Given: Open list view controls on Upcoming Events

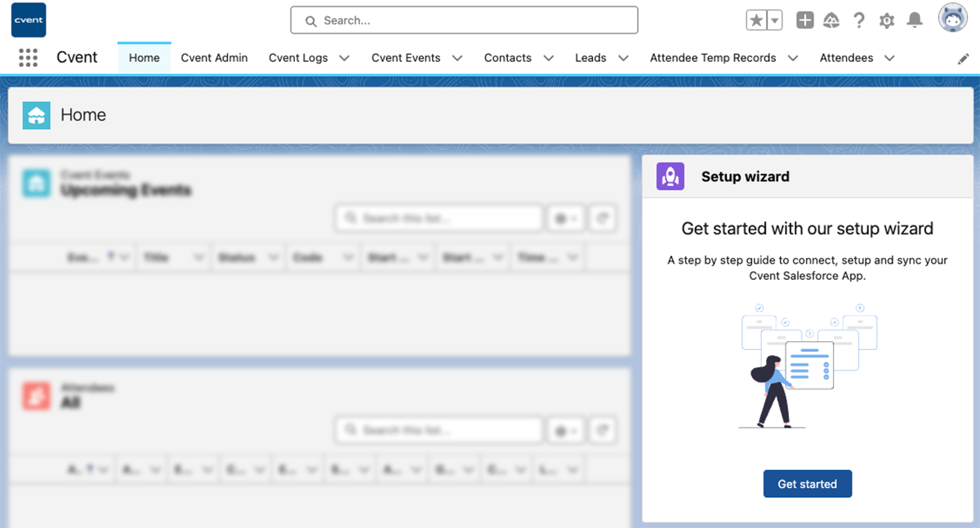Looking at the screenshot, I should pyautogui.click(x=565, y=218).
